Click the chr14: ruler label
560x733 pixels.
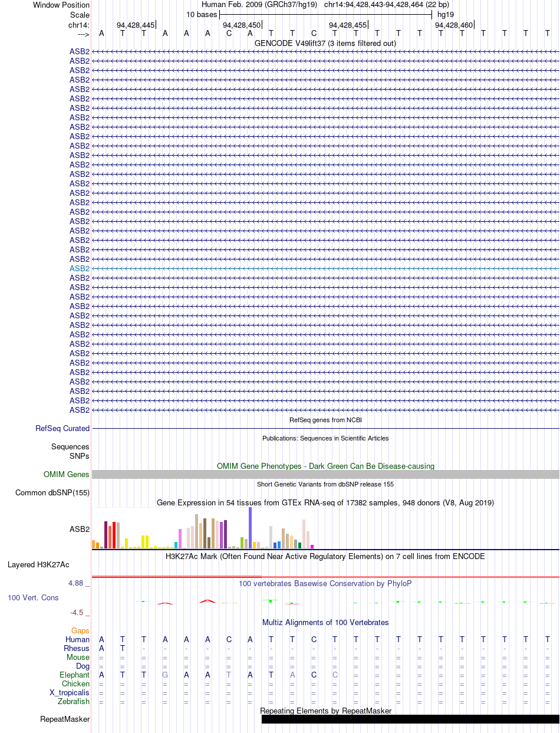coord(79,25)
